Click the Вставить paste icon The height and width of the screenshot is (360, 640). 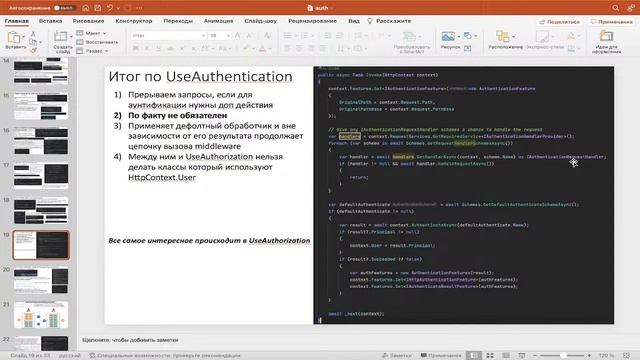coord(13,38)
